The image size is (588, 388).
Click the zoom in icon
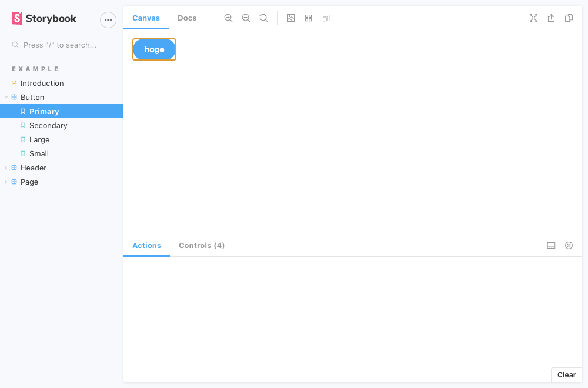tap(228, 18)
